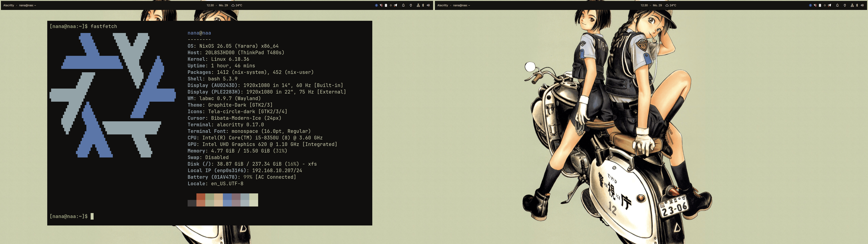Click the 'Terminal: alacritty 0.17.0' line
Screen dimensions: 868x244
226,125
